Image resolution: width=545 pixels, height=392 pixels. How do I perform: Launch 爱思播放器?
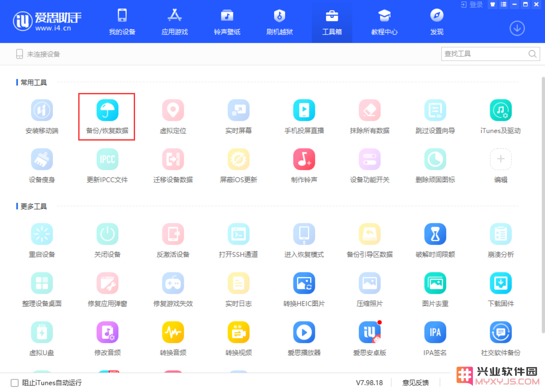click(304, 338)
